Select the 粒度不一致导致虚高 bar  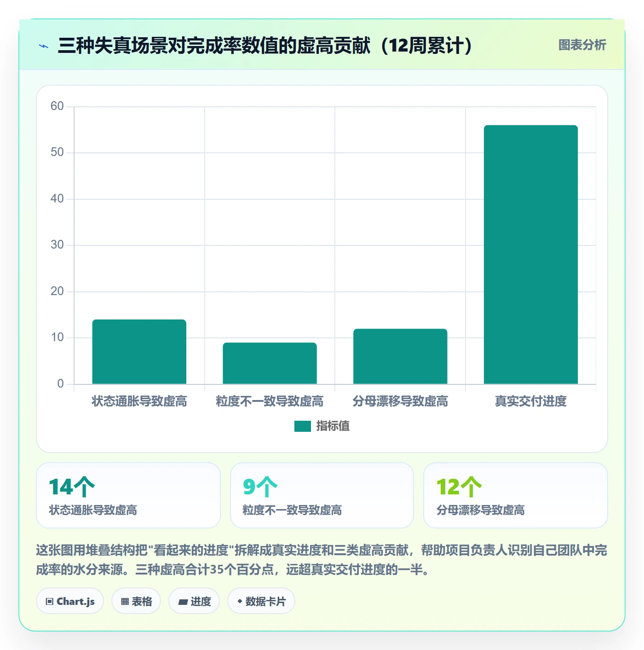point(270,363)
